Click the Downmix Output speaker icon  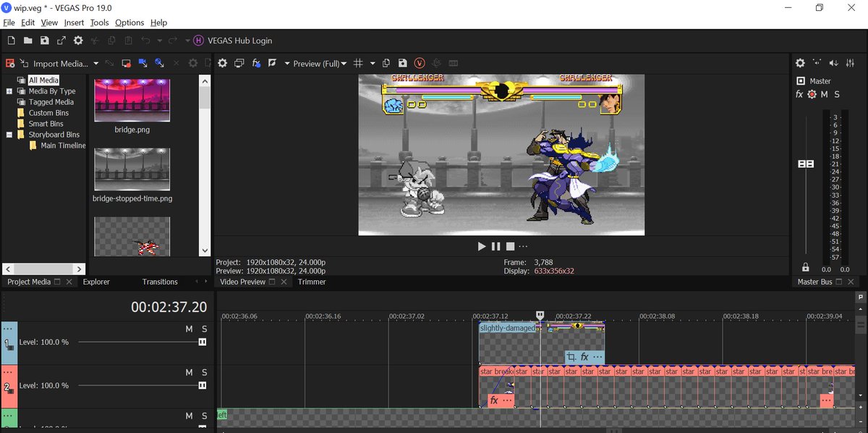(817, 64)
